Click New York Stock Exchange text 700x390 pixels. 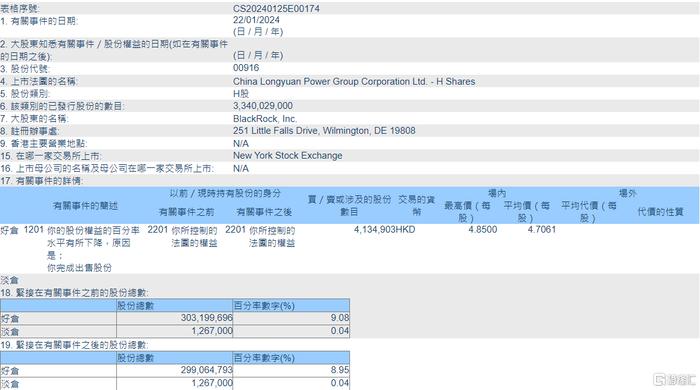click(x=288, y=156)
